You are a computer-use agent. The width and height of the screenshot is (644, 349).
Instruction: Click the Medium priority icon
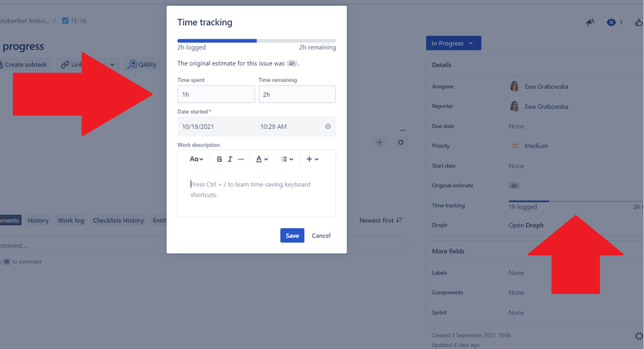pyautogui.click(x=514, y=146)
